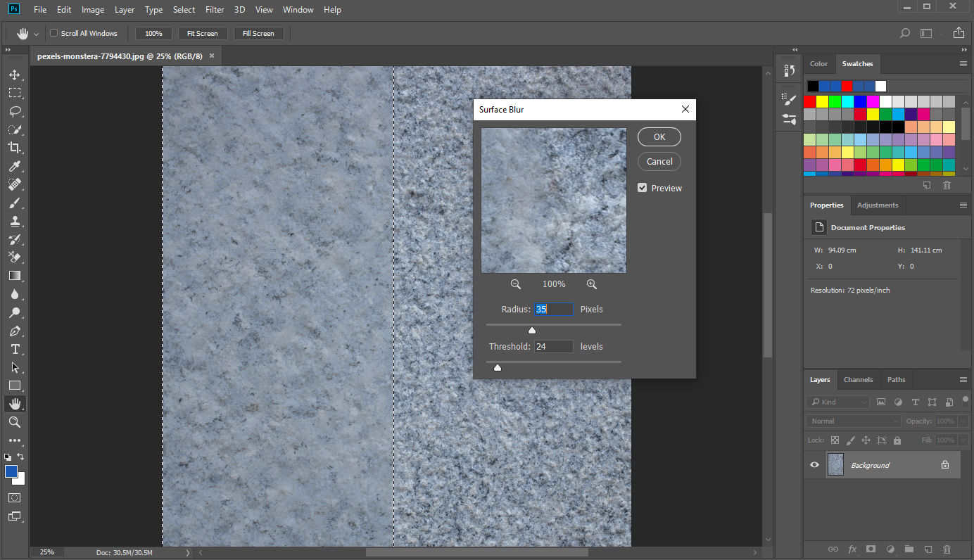Enable Scroll All Windows
The width and height of the screenshot is (974, 560).
pos(53,32)
